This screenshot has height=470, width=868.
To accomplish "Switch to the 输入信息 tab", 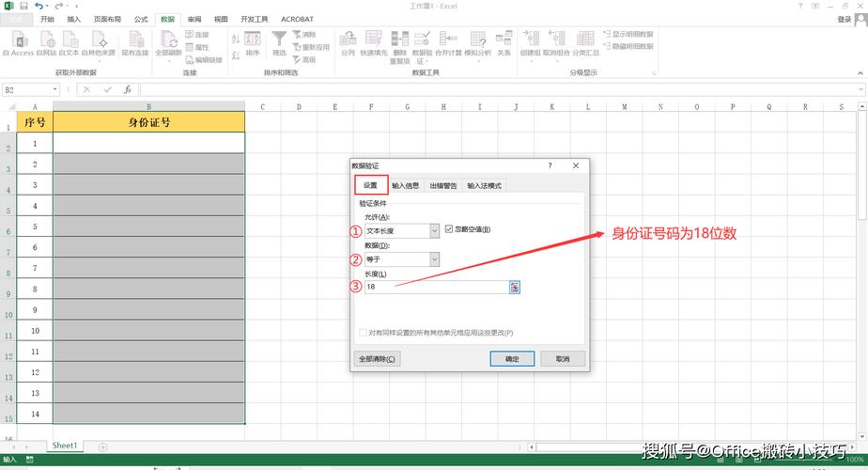I will pos(405,186).
